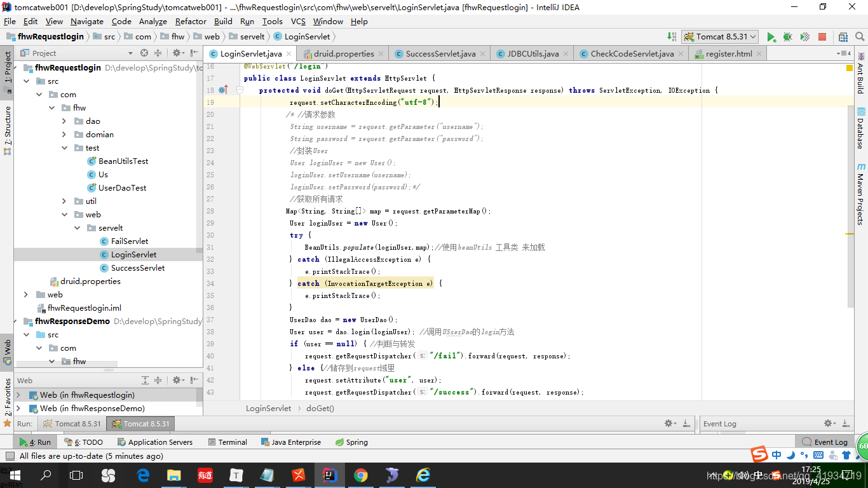Open Project Structure icon in top toolbar

click(x=843, y=37)
